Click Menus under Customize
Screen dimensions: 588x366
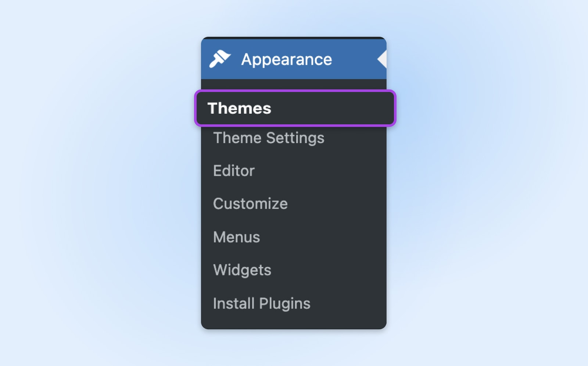[x=236, y=237]
